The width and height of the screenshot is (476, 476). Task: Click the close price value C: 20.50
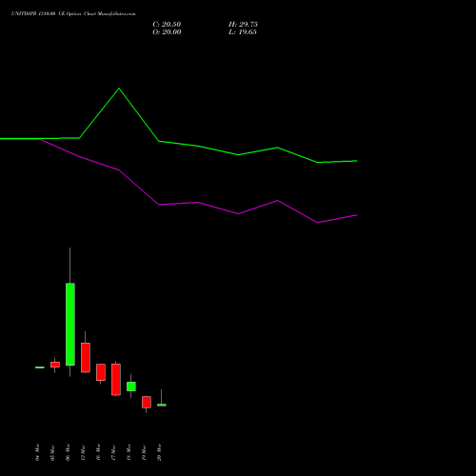coord(167,25)
